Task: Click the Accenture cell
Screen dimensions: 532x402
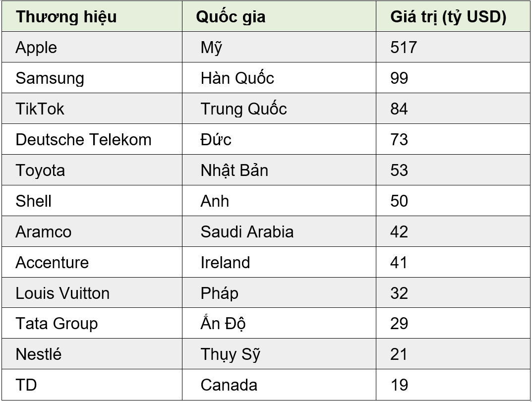Action: coord(52,263)
